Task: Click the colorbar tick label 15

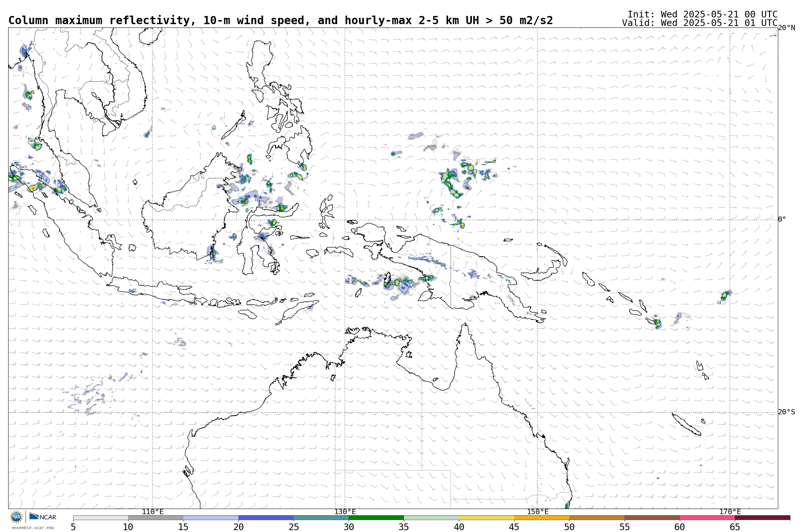Action: coord(183,527)
